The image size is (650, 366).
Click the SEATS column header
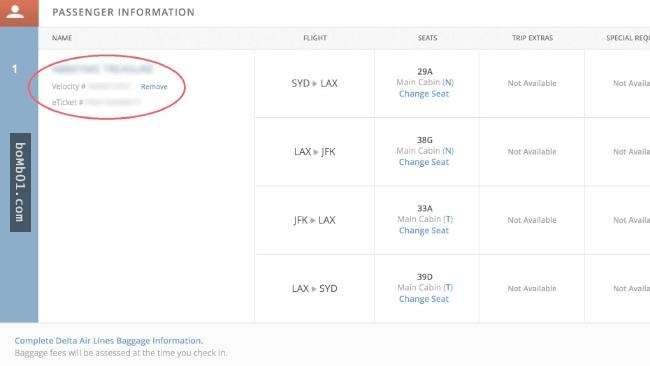pyautogui.click(x=427, y=38)
